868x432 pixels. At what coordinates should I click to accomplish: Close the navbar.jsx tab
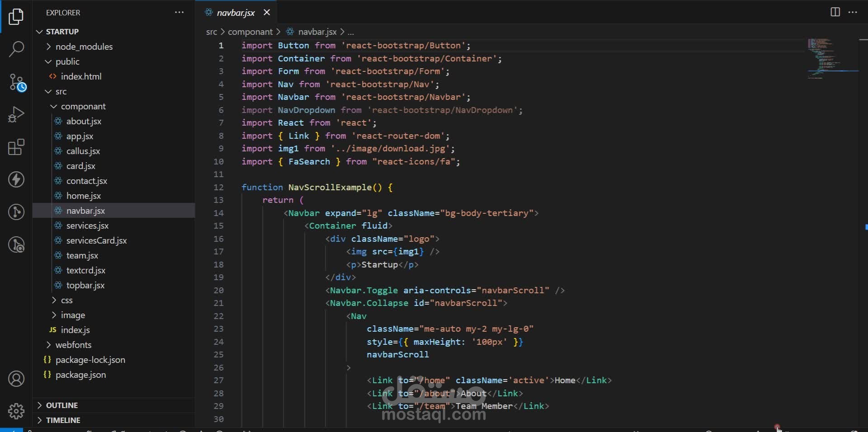[267, 13]
